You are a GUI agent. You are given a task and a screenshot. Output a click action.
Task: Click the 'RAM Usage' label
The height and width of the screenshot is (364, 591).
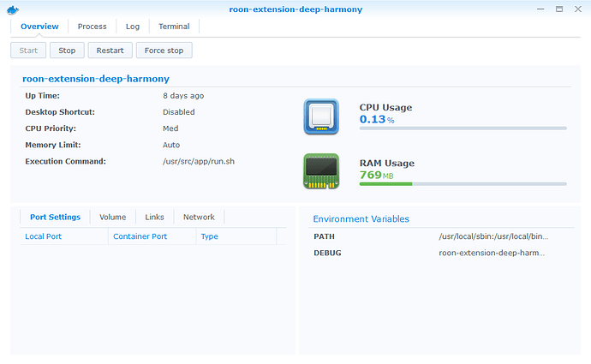(387, 164)
